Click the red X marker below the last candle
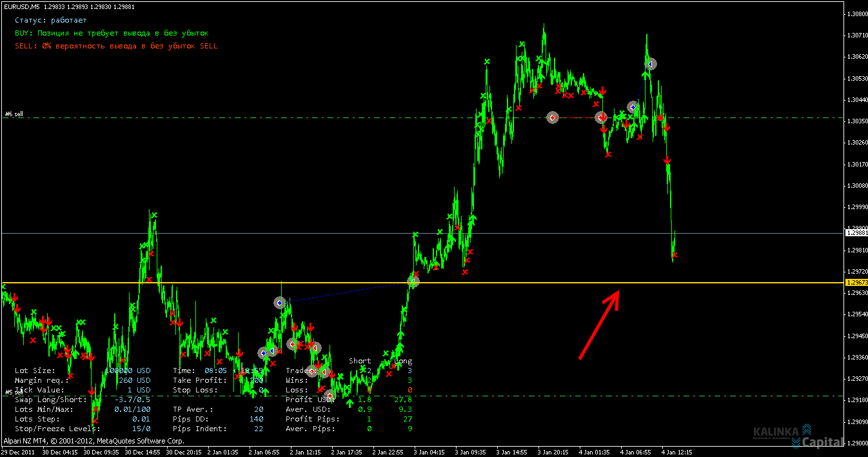The width and height of the screenshot is (868, 457). tap(675, 256)
